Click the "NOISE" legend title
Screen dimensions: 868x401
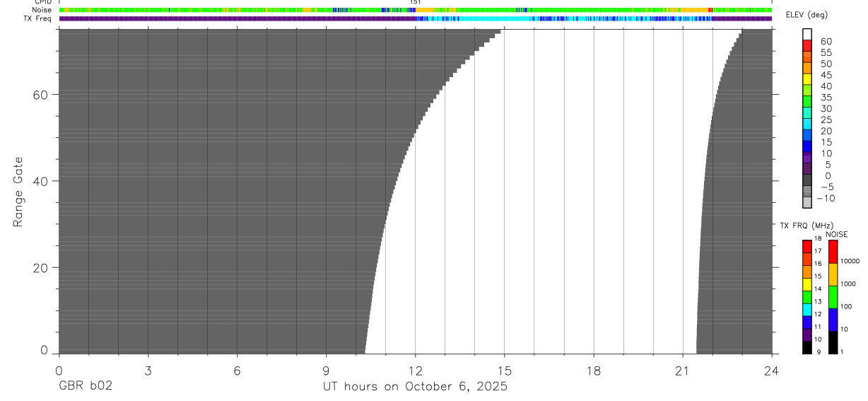click(x=836, y=234)
